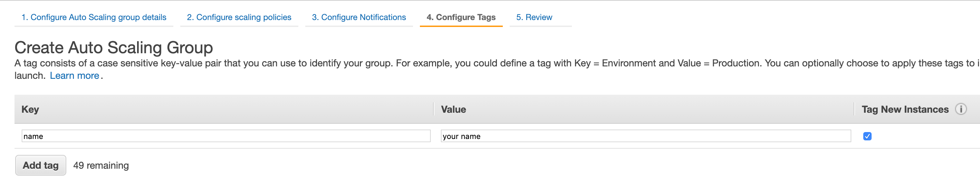Click the Add tag button
The height and width of the screenshot is (186, 980).
(41, 165)
